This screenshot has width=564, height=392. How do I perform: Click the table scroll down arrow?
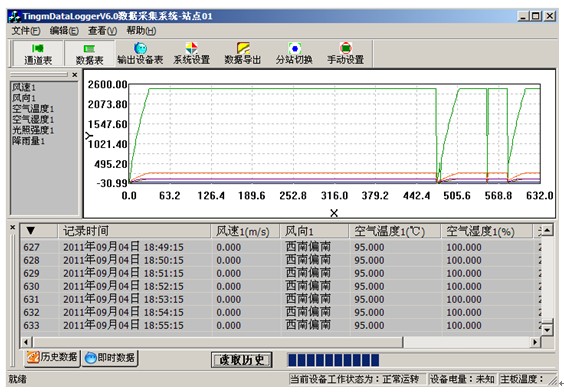point(547,329)
